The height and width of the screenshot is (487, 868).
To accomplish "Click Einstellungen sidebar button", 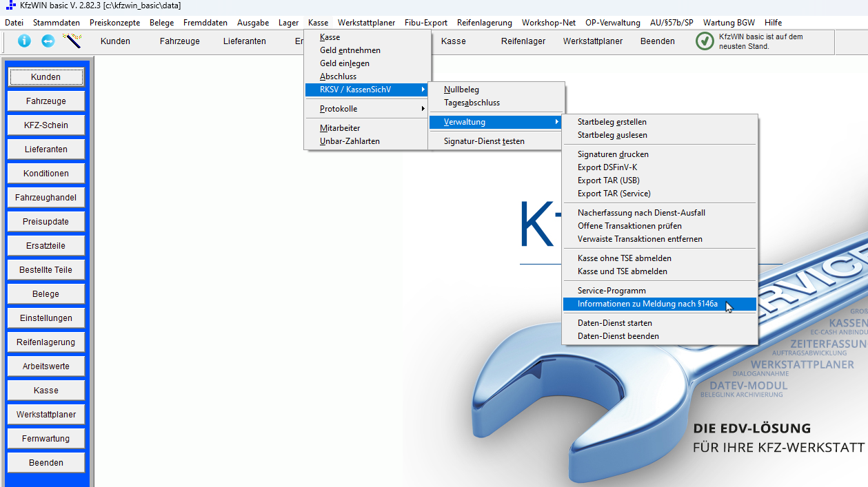I will pyautogui.click(x=46, y=318).
